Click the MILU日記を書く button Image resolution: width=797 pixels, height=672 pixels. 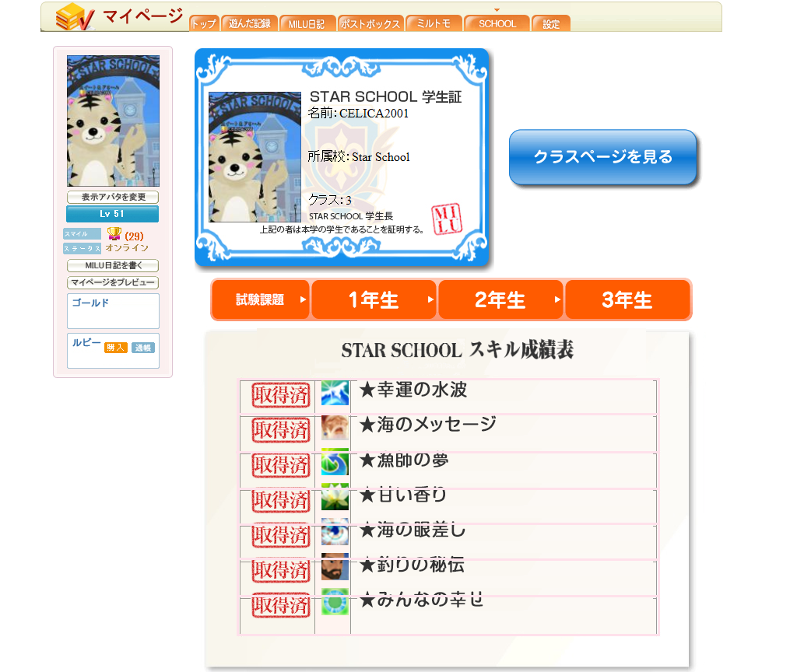click(113, 266)
